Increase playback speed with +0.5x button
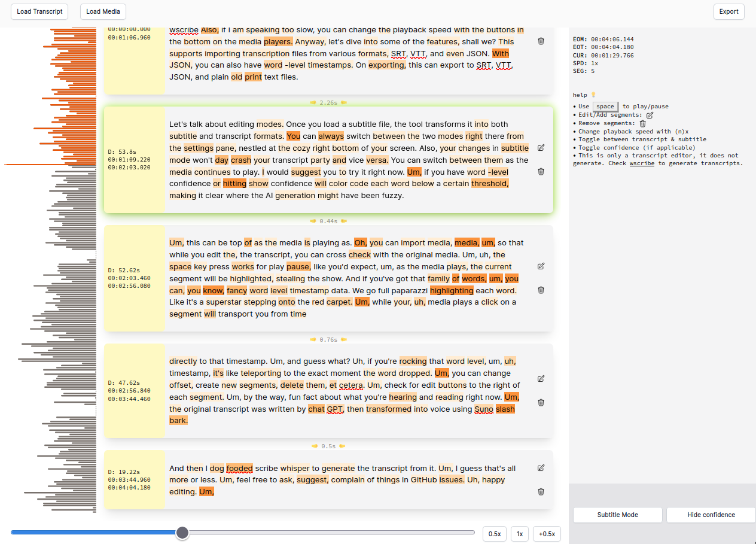 click(x=547, y=534)
